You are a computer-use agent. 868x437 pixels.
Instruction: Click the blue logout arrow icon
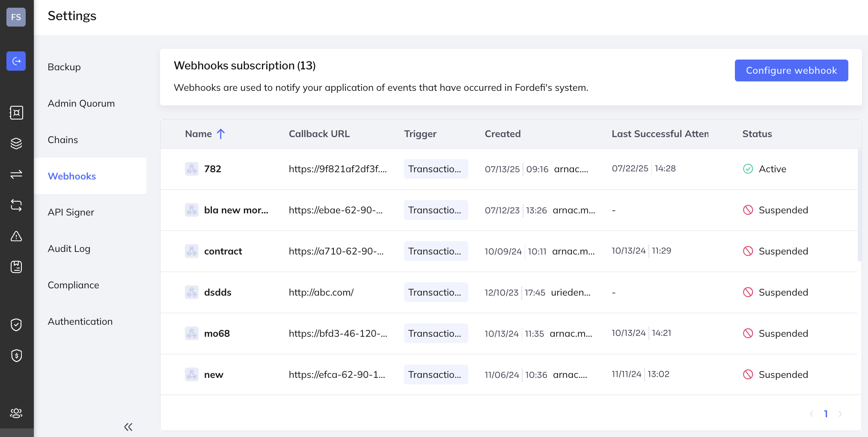[16, 61]
